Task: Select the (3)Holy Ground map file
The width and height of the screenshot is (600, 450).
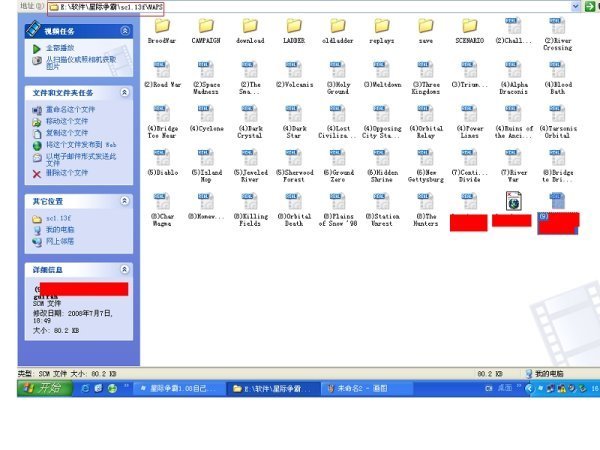Action: 338,78
